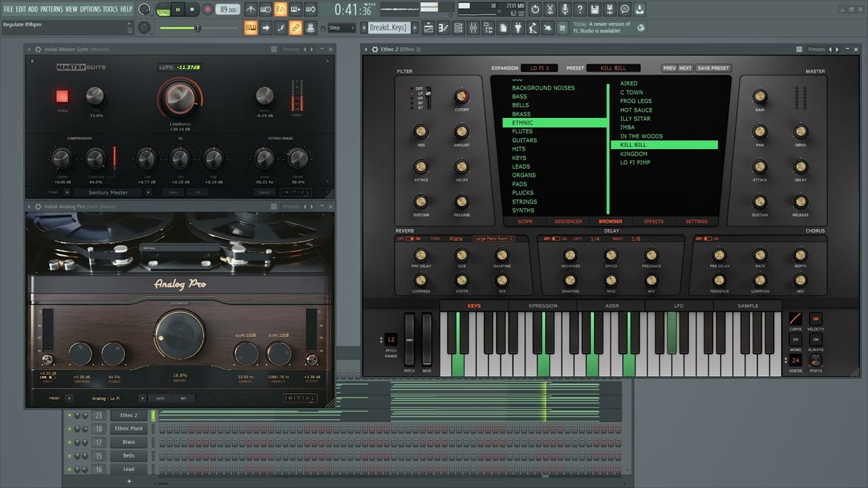
Task: Open the Piano roll view icon
Action: coord(443,28)
